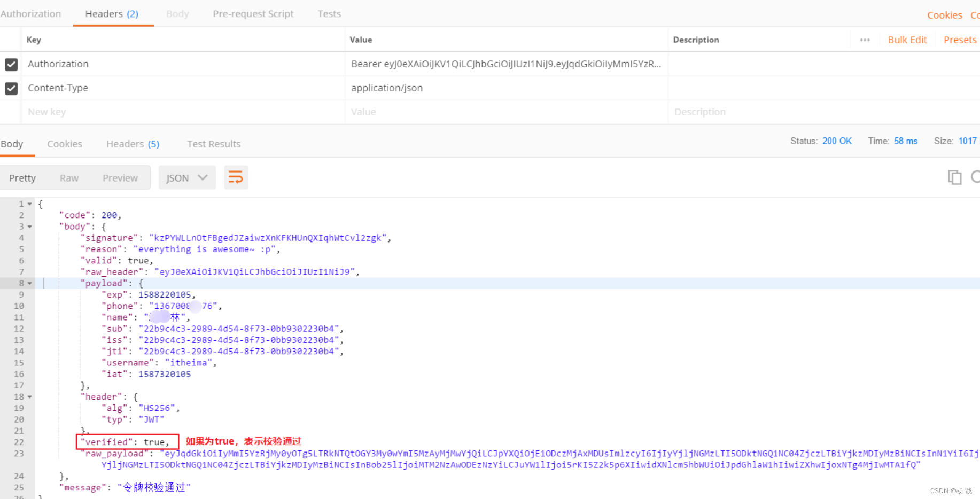Click the Cookies link at top right
980x499 pixels.
tap(944, 15)
